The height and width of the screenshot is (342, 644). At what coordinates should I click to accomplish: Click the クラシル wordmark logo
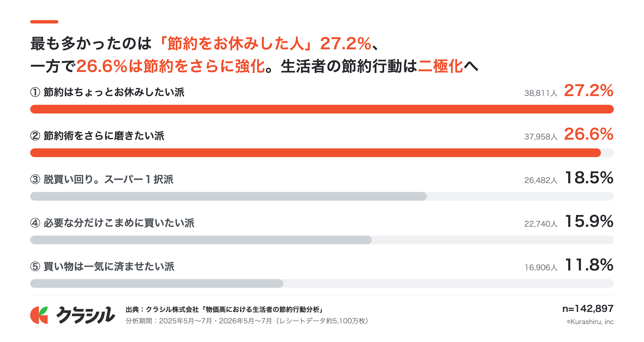coord(86,315)
